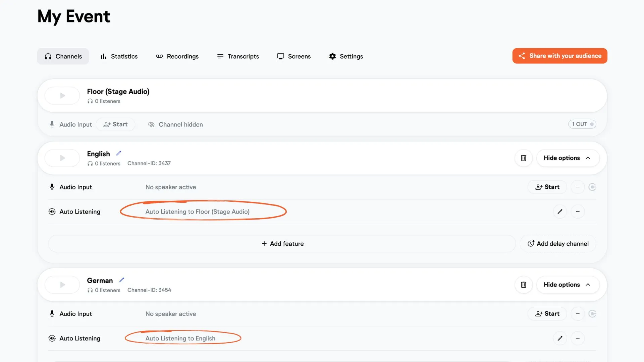Click English Audio Input microphone icon
644x362 pixels.
[x=52, y=187]
